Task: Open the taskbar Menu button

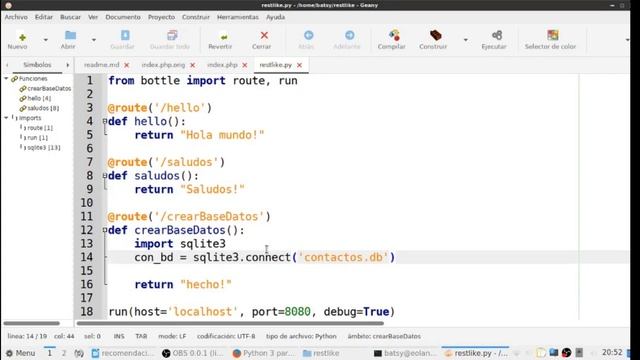Action: click(x=20, y=353)
